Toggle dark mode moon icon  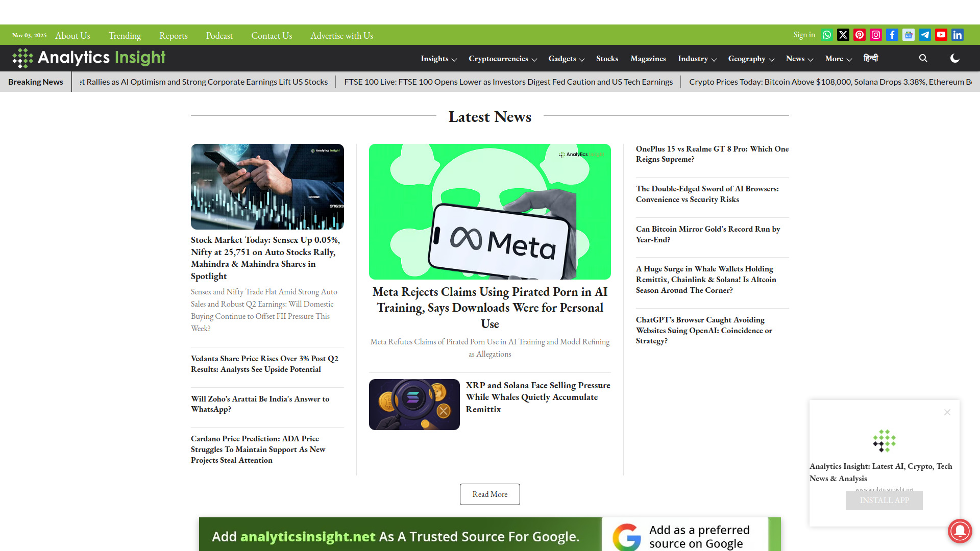point(955,58)
